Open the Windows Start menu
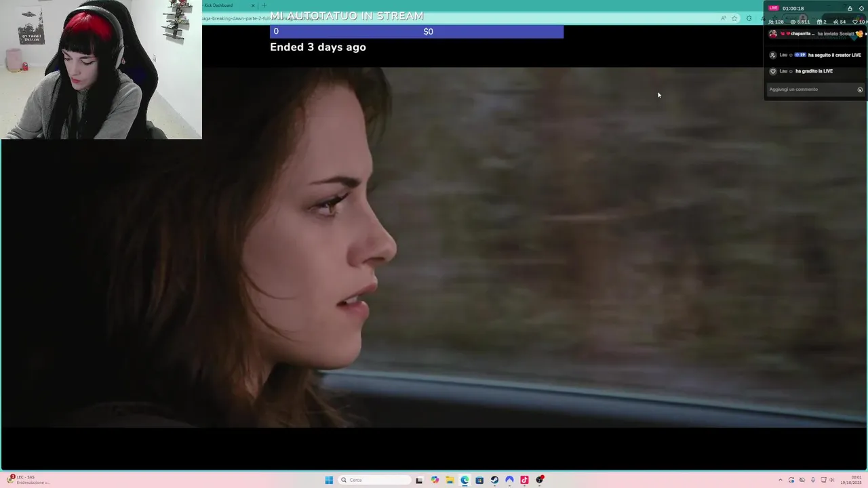The height and width of the screenshot is (488, 868). pos(329,480)
